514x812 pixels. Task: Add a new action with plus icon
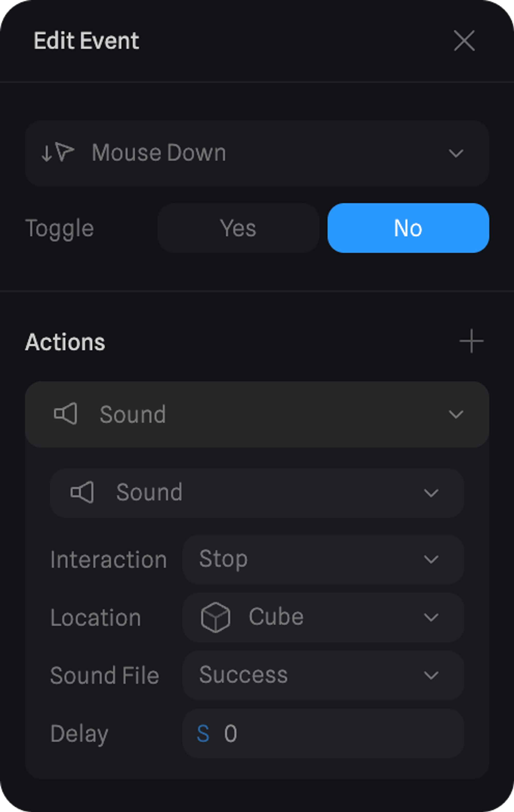471,341
